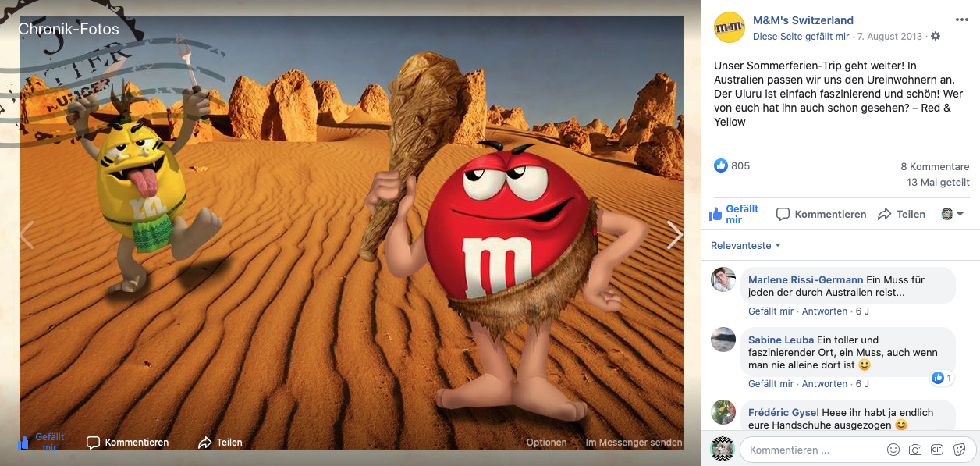Image resolution: width=980 pixels, height=466 pixels.
Task: Click the 6 J timestamp on Sabine's comment
Action: click(x=862, y=384)
